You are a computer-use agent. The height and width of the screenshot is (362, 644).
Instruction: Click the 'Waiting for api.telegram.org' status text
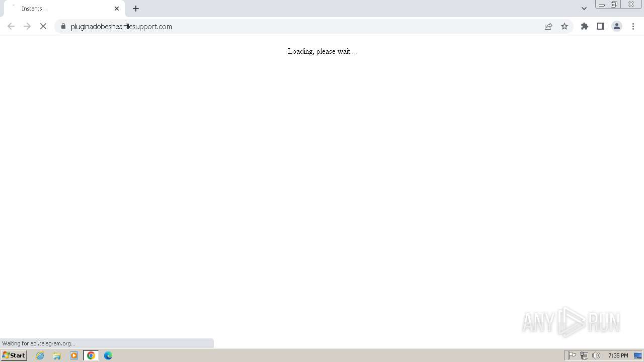[x=39, y=343]
